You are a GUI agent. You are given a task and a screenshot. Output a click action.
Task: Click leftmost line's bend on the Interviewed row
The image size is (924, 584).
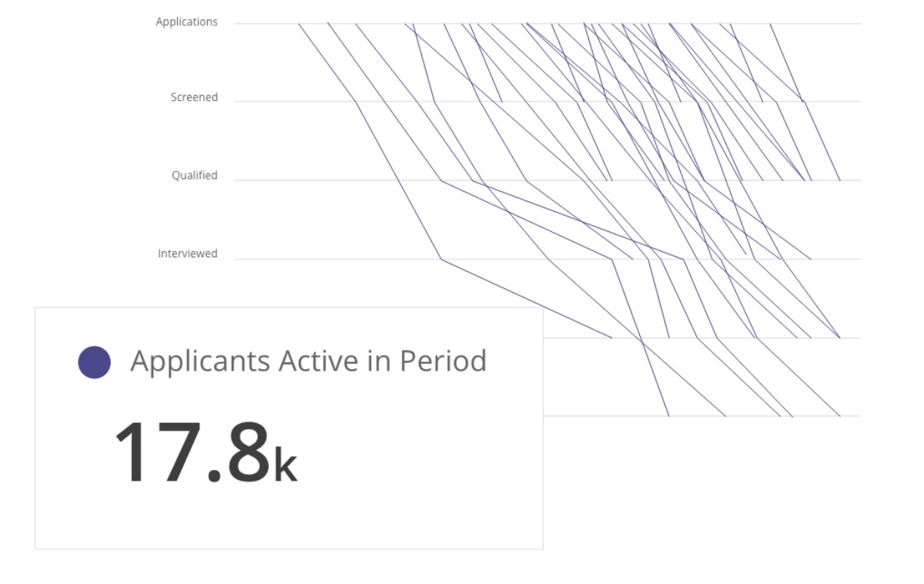441,260
